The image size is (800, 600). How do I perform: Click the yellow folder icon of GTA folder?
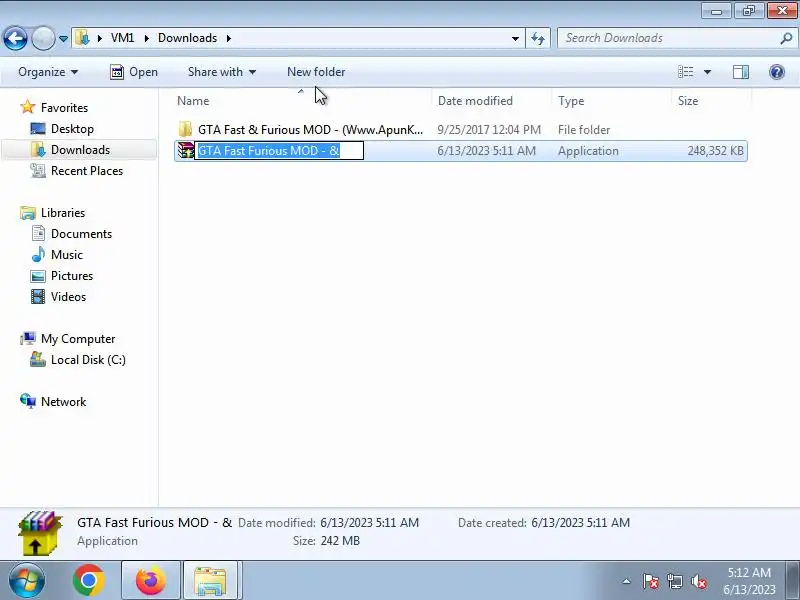click(x=185, y=130)
